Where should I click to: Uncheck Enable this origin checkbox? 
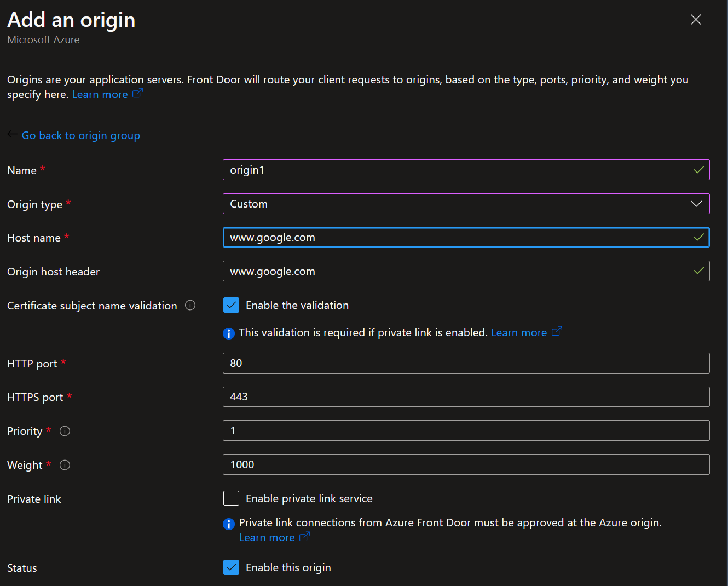pos(231,567)
